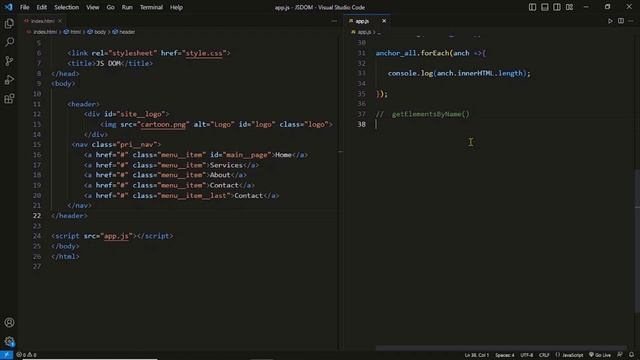Expand the header breadcrumb segment
Image resolution: width=640 pixels, height=360 pixels.
pos(124,32)
